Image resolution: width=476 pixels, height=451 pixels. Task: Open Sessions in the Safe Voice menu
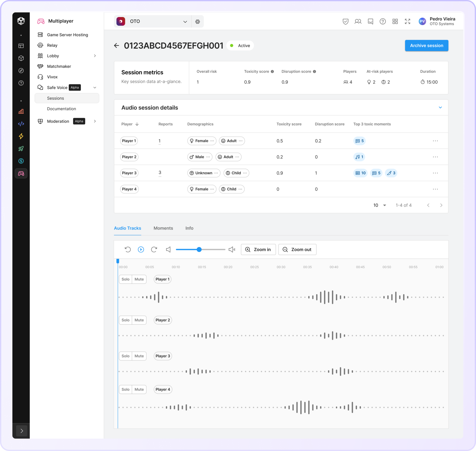coord(55,98)
